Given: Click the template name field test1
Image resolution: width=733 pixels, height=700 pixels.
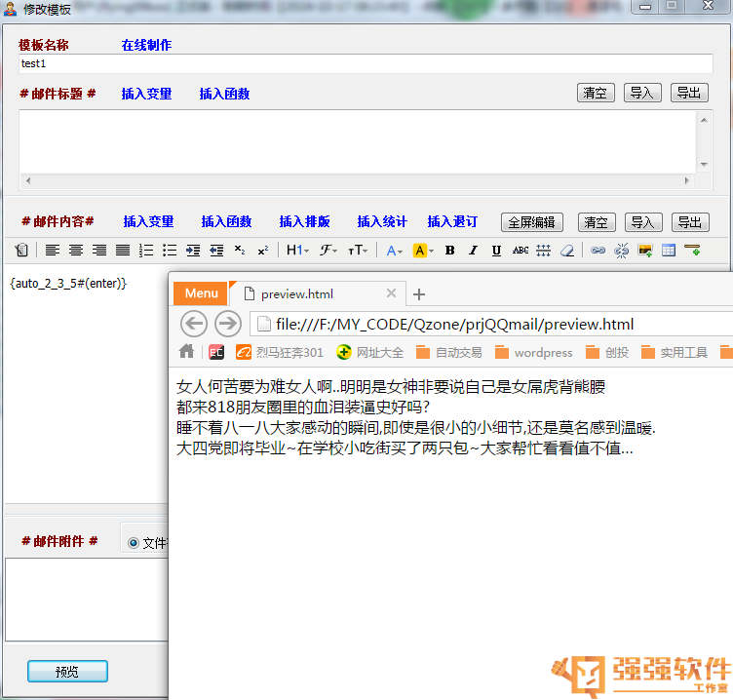Looking at the screenshot, I should [x=366, y=63].
